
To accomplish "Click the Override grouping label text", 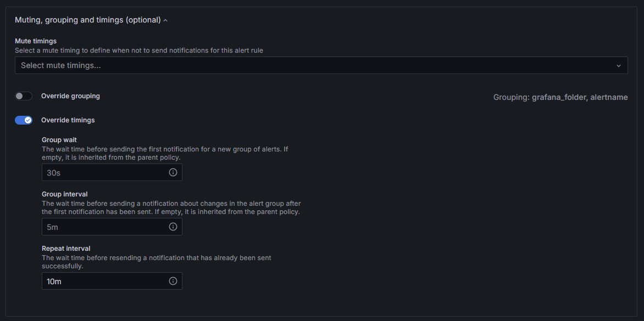I will [x=70, y=96].
